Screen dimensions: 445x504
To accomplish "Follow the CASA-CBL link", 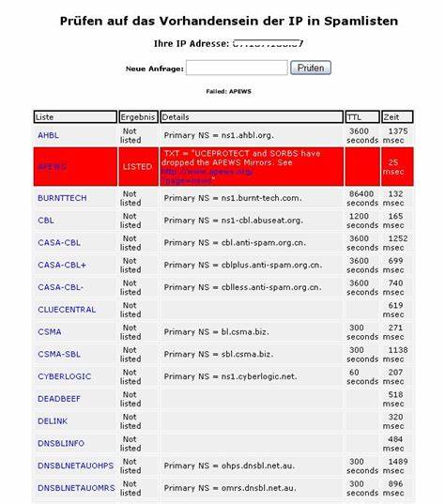I will [59, 243].
